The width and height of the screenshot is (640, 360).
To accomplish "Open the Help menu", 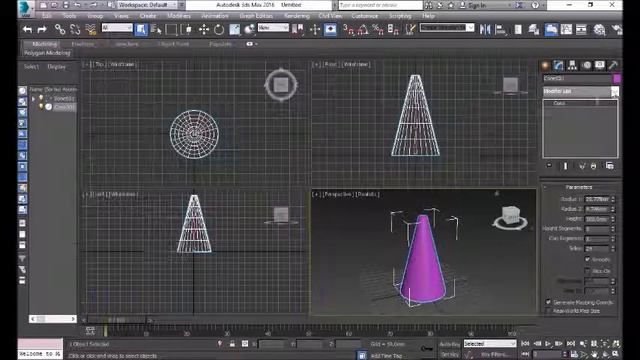I will [428, 16].
